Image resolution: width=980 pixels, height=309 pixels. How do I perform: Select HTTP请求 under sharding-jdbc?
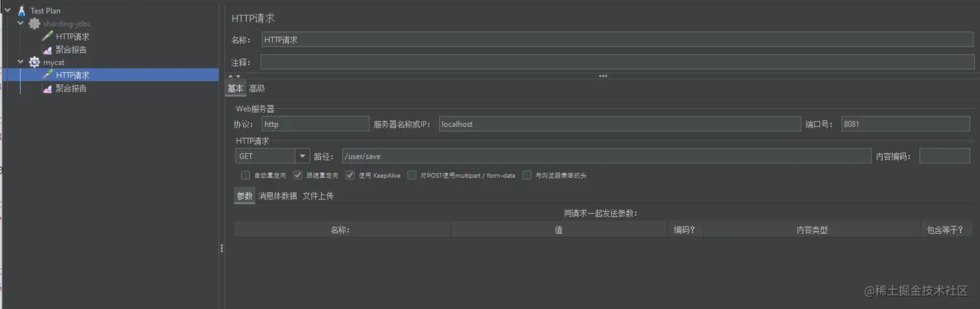coord(73,37)
